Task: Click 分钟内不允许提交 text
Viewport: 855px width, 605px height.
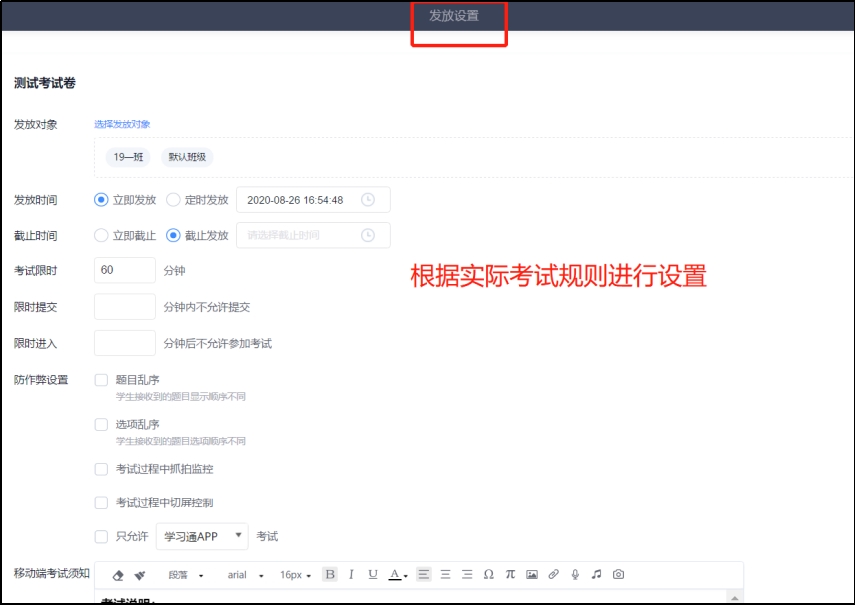Action: point(207,307)
